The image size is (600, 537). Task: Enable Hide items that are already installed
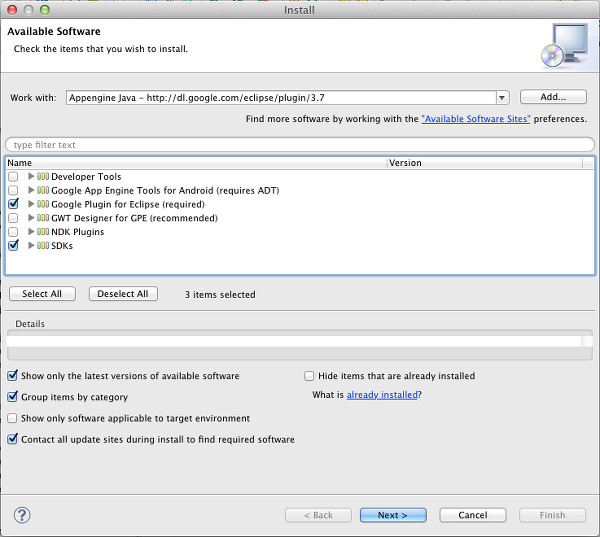[x=309, y=376]
